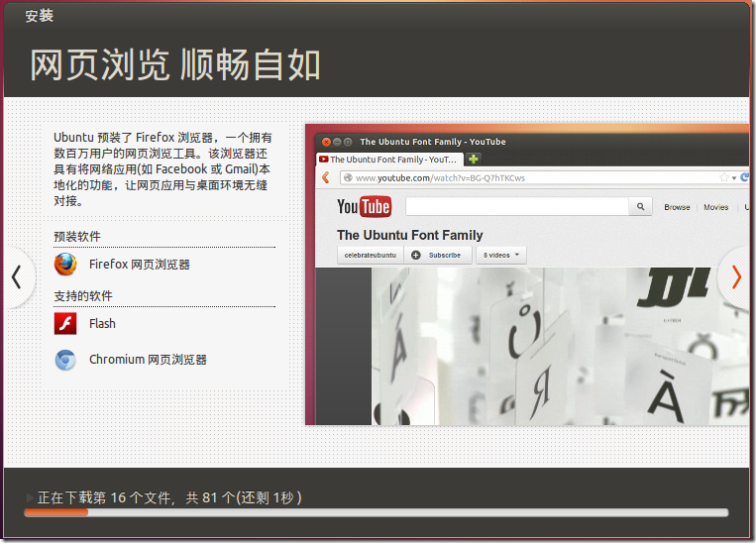
Task: Click the Flash icon
Action: [x=65, y=324]
